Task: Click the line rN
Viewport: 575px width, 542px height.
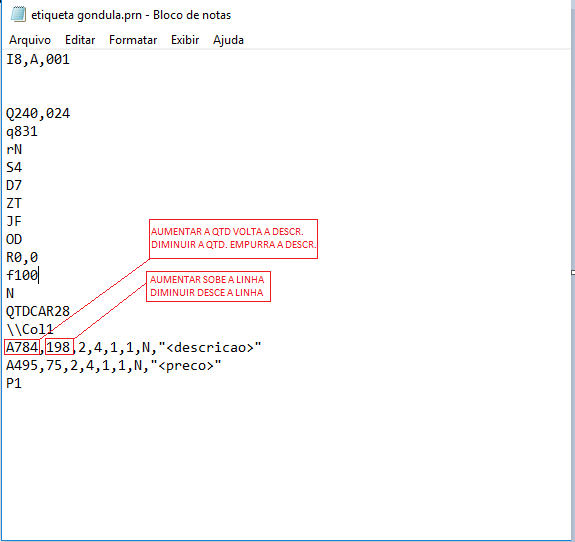Action: click(14, 149)
